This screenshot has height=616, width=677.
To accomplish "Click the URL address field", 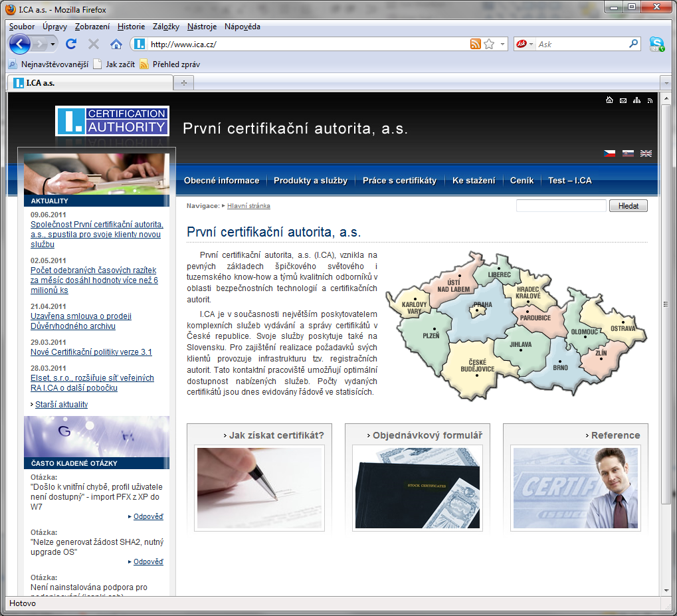I will click(308, 44).
